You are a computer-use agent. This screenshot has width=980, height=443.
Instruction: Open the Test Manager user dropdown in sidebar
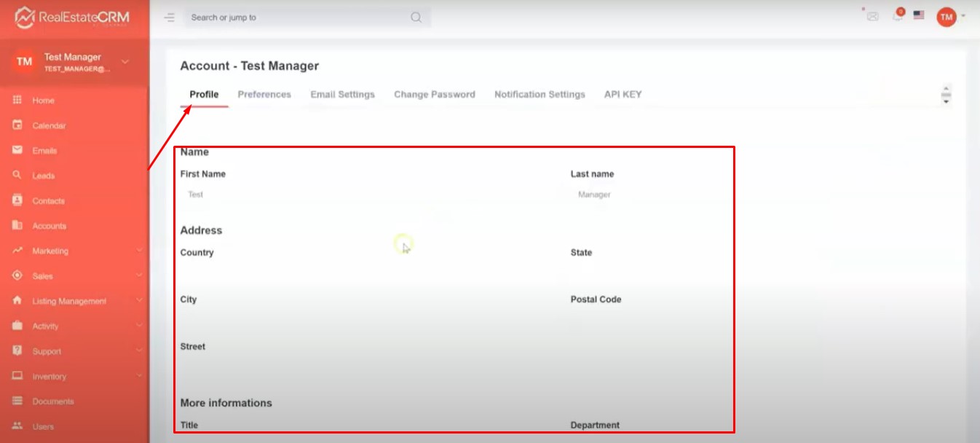[x=125, y=62]
